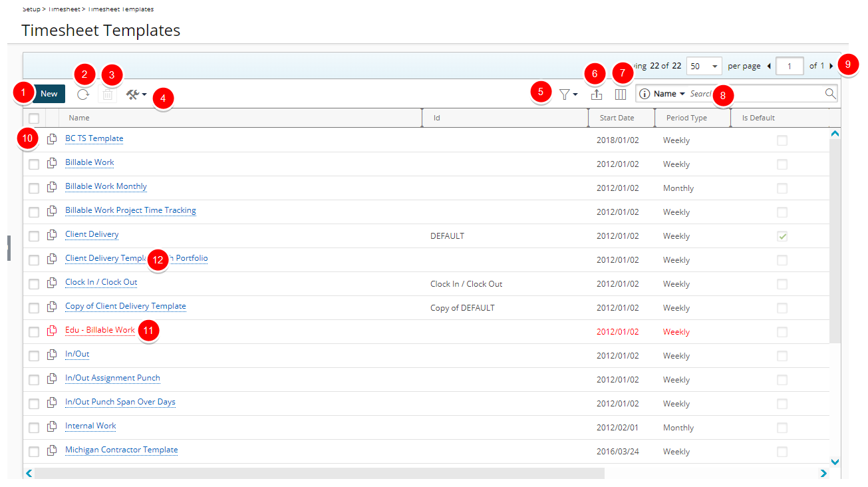This screenshot has height=487, width=868.
Task: Check the Client Delivery row checkbox
Action: tap(34, 236)
